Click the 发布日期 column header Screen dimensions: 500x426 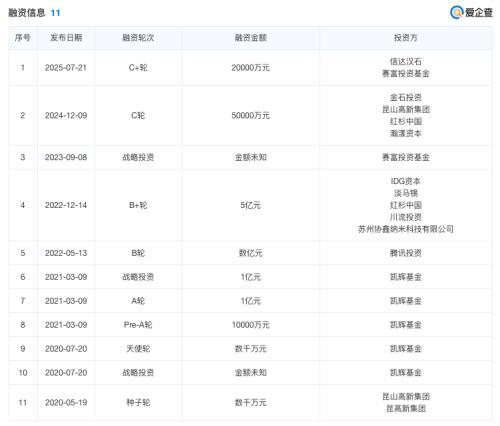[66, 38]
